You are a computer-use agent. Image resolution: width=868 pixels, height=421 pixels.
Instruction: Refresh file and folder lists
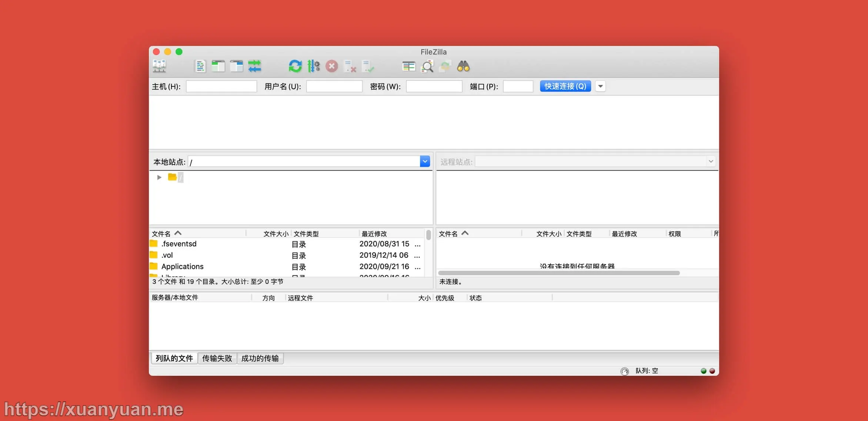[295, 66]
